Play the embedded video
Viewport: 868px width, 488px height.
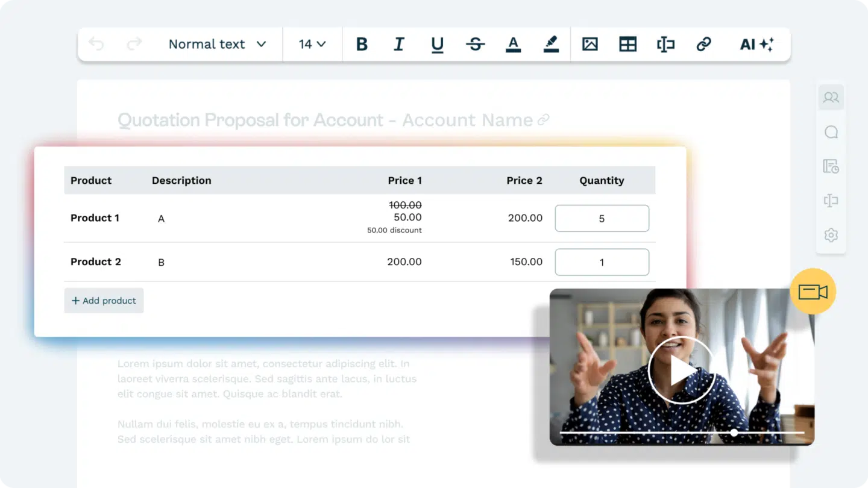681,370
